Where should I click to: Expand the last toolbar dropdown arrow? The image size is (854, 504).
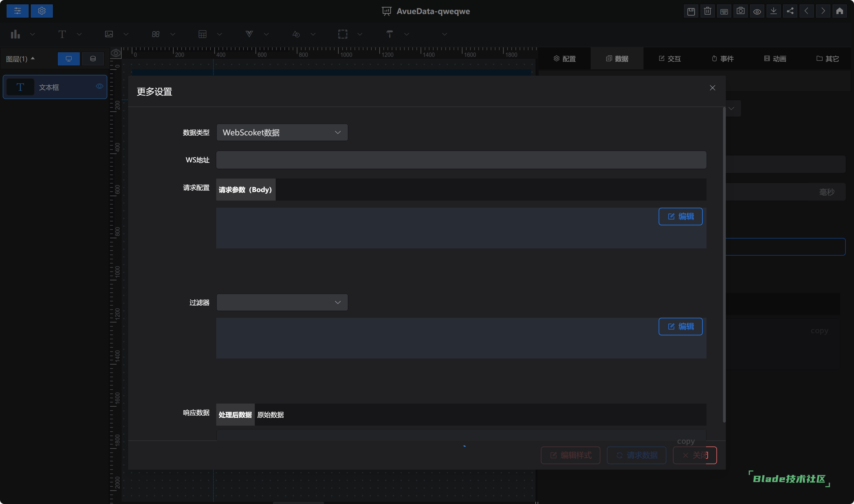pos(445,34)
